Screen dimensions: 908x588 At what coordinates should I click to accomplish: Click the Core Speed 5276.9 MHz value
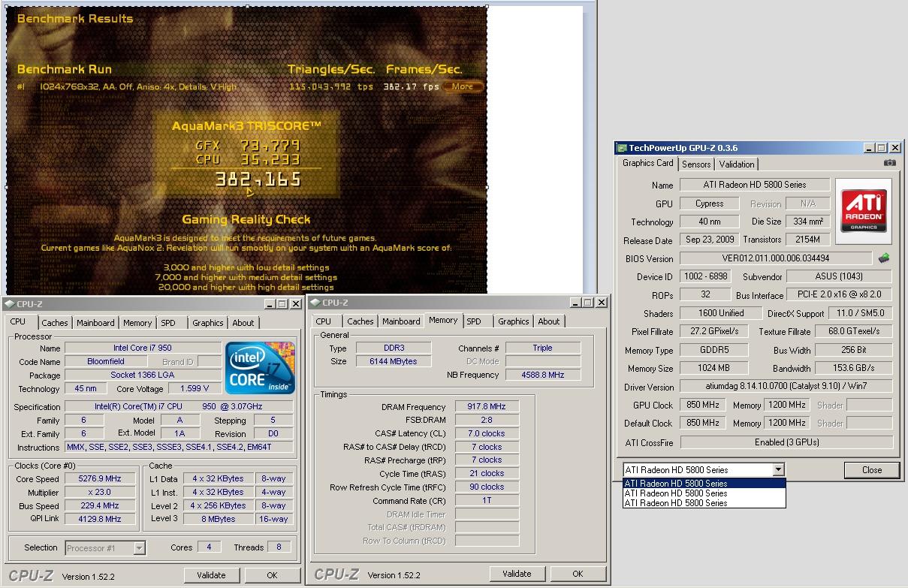[x=100, y=479]
